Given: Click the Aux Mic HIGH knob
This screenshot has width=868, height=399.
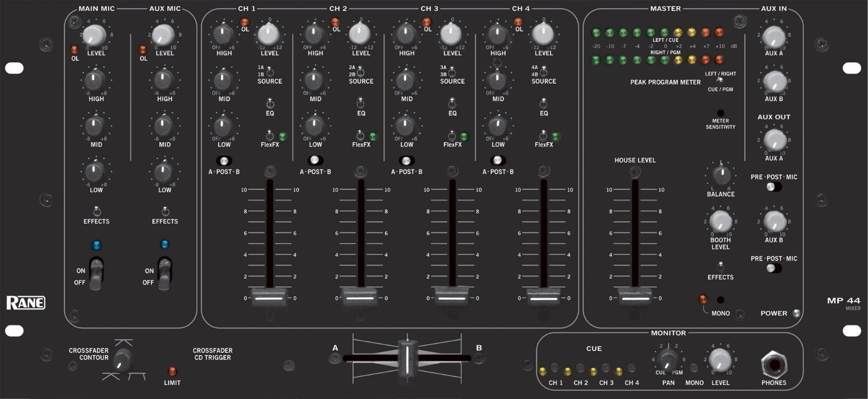Looking at the screenshot, I should click(x=163, y=80).
